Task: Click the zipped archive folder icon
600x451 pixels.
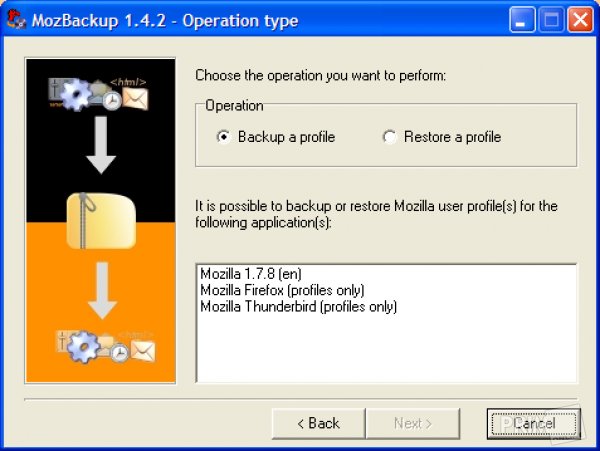Action: pos(101,221)
